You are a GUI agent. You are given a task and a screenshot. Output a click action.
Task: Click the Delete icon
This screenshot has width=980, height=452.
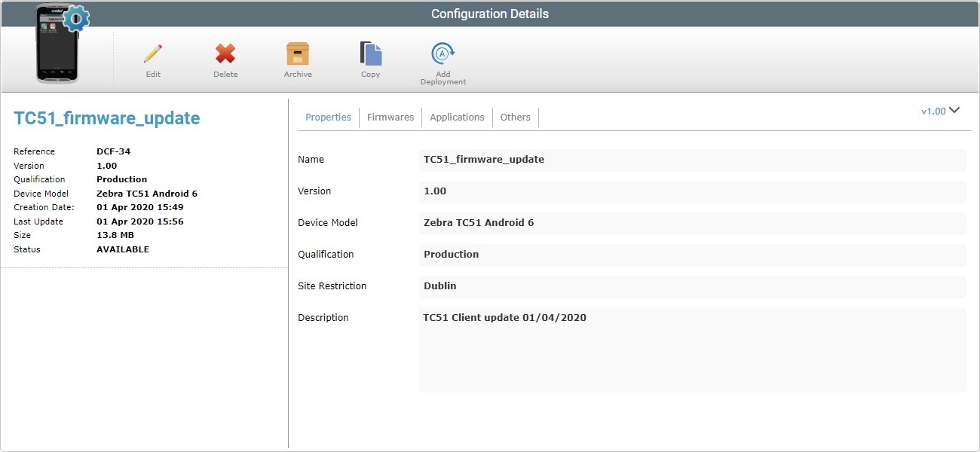click(225, 54)
